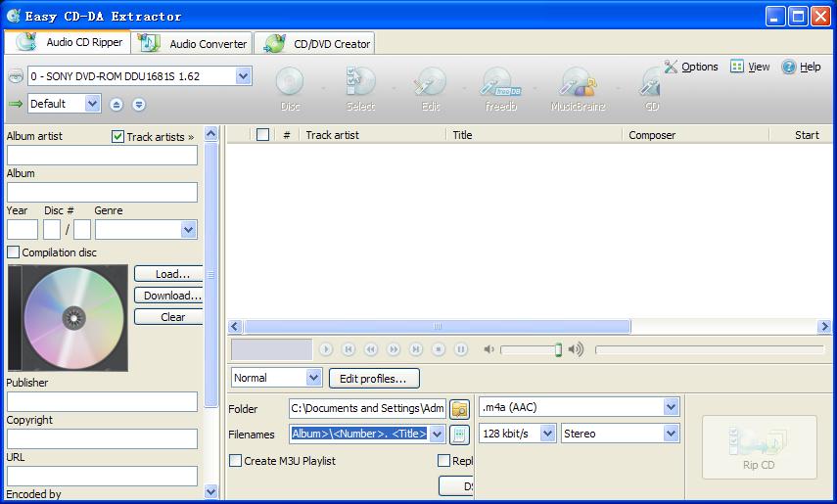Open filename format editor icon

pos(459,435)
